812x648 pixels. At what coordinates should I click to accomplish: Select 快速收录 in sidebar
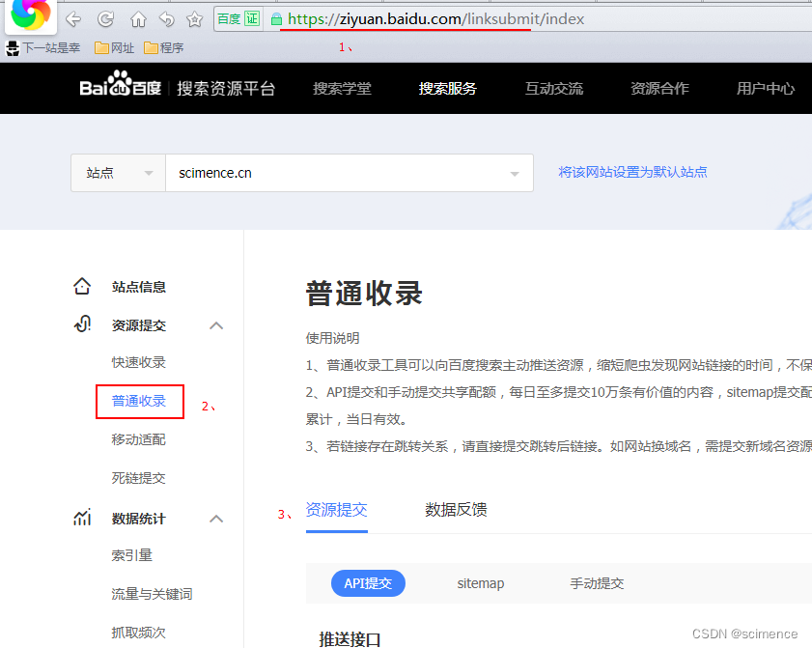138,362
